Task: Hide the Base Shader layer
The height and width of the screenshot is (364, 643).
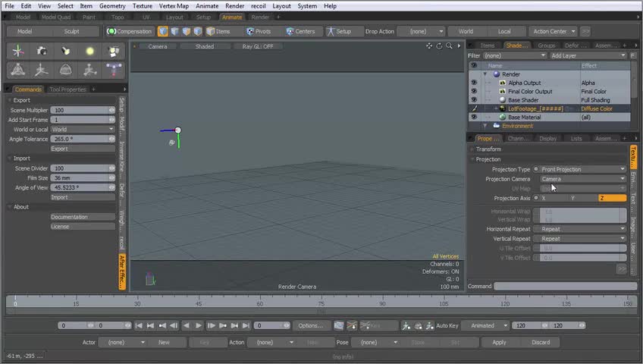Action: tap(474, 100)
